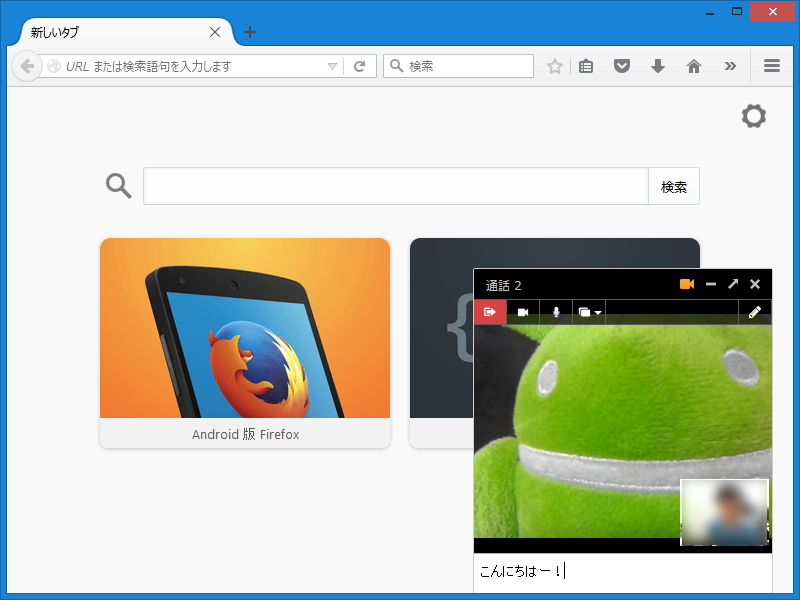Save page to Pocket
The height and width of the screenshot is (600, 800).
tap(621, 66)
